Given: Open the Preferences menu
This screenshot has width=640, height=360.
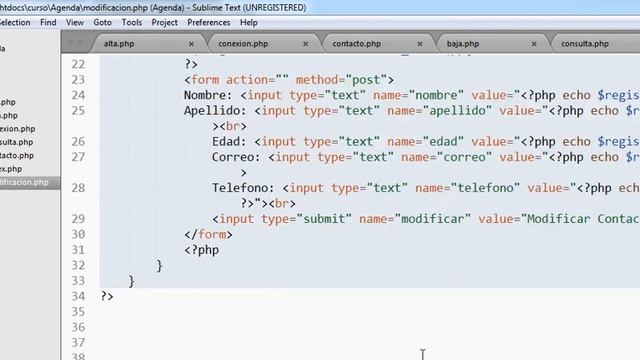Looking at the screenshot, I should [x=209, y=22].
